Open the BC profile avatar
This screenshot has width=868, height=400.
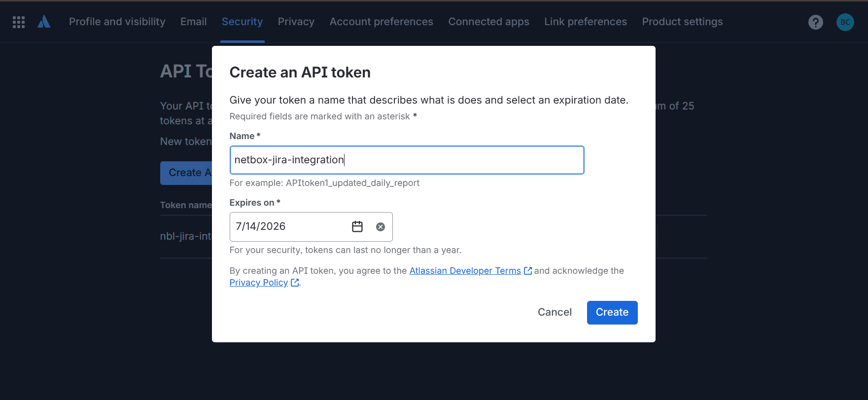[845, 22]
